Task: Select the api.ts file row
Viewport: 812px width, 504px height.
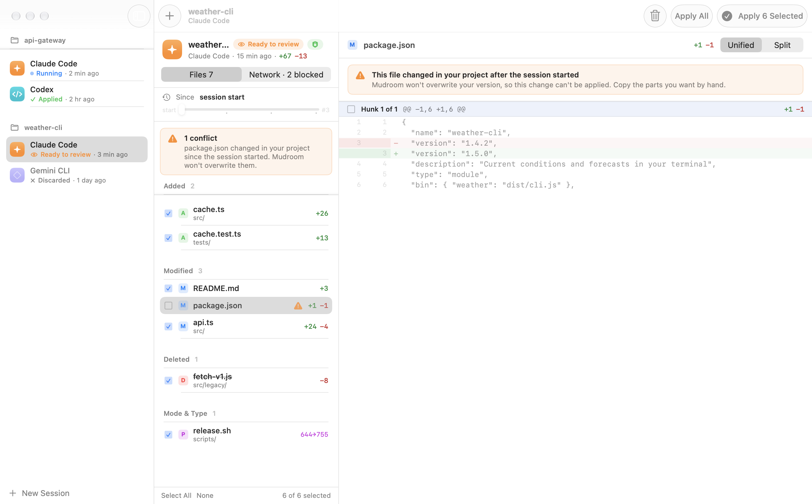Action: tap(246, 326)
